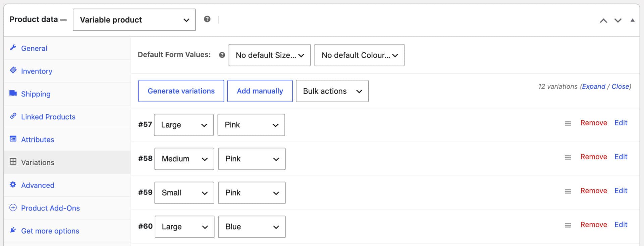Image resolution: width=644 pixels, height=246 pixels.
Task: Select the Variations tab
Action: click(x=67, y=163)
